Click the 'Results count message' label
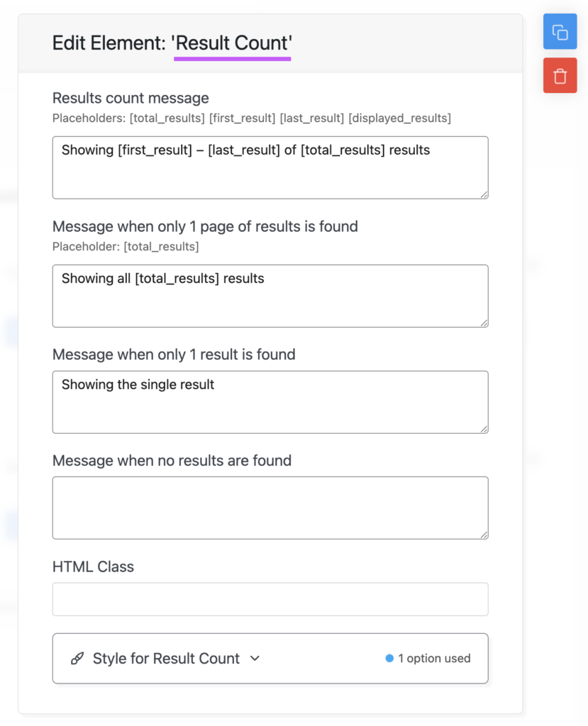The height and width of the screenshot is (726, 588). point(131,98)
